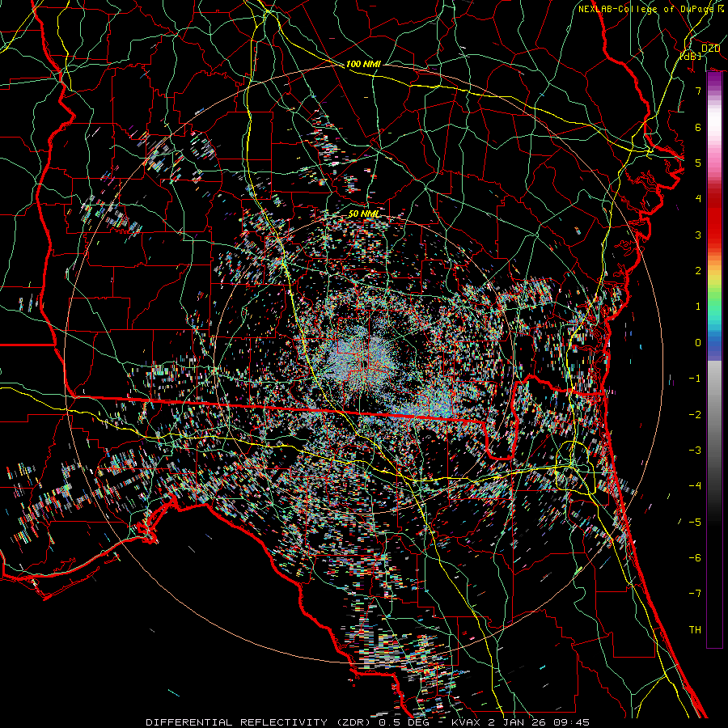Click the "3" value on the color scale
This screenshot has width=728, height=728.
click(698, 235)
